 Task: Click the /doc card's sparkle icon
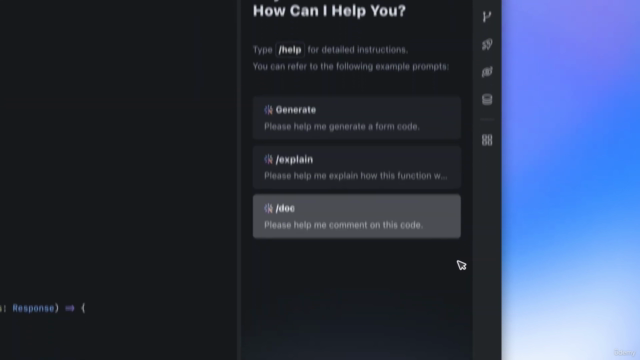(x=268, y=209)
